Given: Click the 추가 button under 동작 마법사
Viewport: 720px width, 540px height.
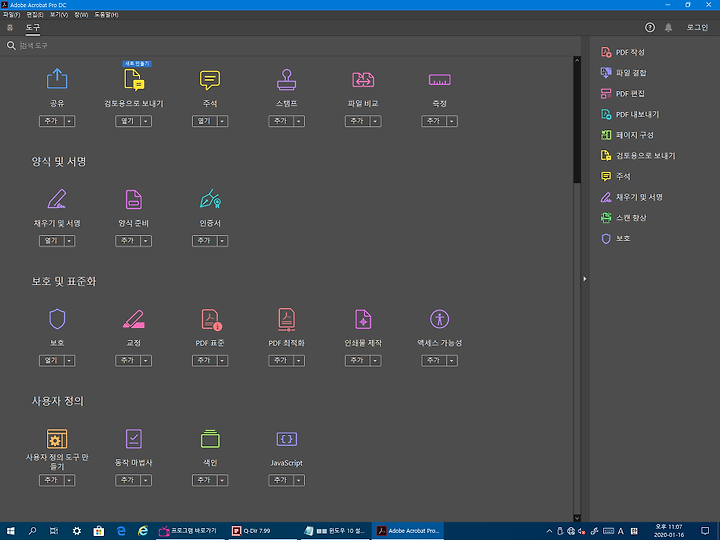Looking at the screenshot, I should click(x=128, y=480).
